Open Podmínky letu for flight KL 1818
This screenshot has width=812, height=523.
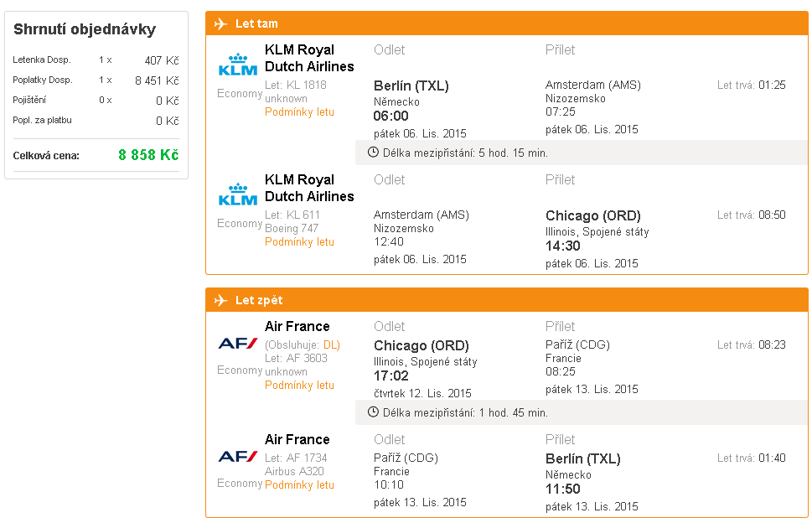(299, 112)
